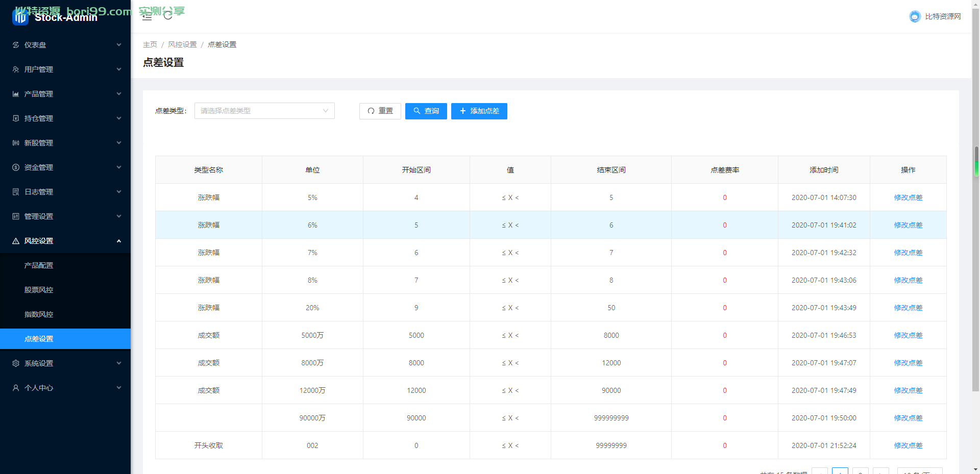This screenshot has height=474, width=980.
Task: Click the 开头收取 type name cell
Action: coord(209,445)
